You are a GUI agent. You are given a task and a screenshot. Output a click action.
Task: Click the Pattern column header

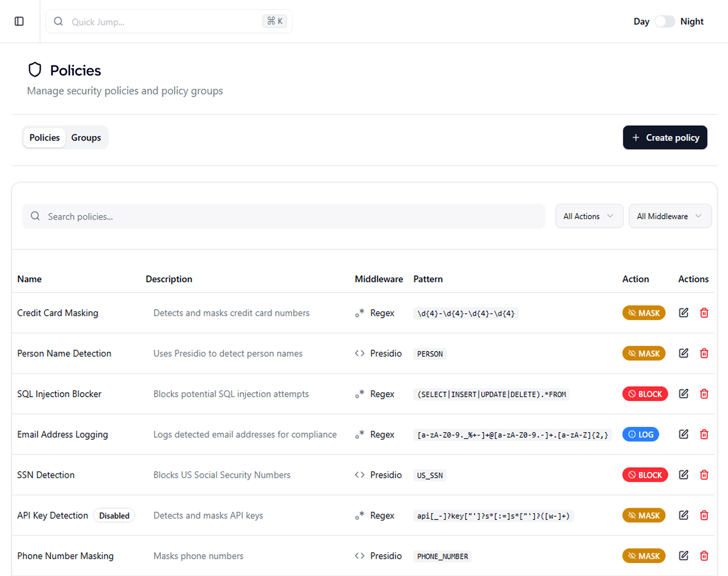pos(428,278)
